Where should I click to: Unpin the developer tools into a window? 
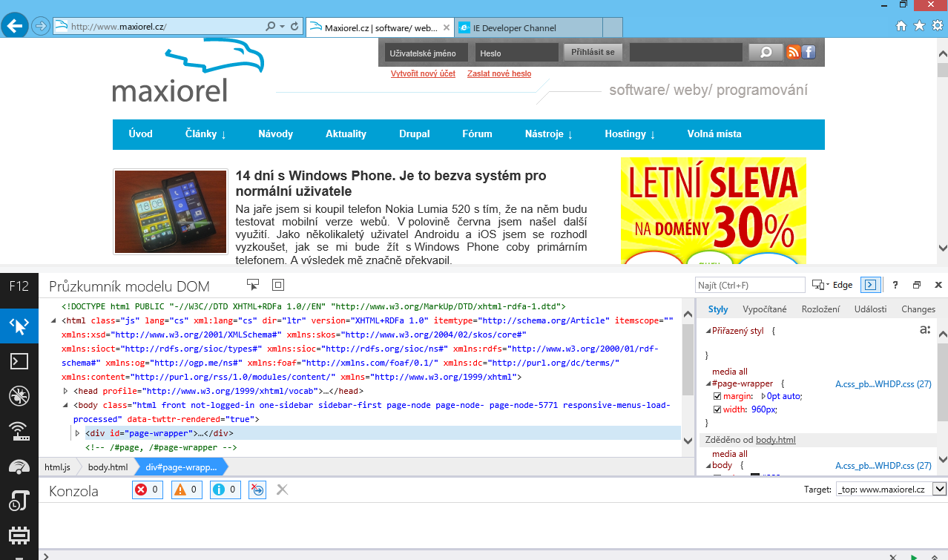click(x=917, y=285)
